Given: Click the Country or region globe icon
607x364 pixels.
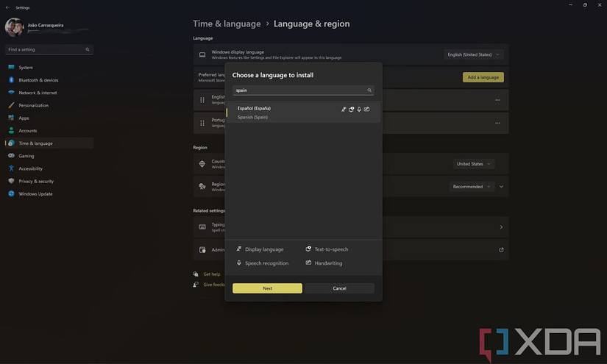Looking at the screenshot, I should (202, 164).
